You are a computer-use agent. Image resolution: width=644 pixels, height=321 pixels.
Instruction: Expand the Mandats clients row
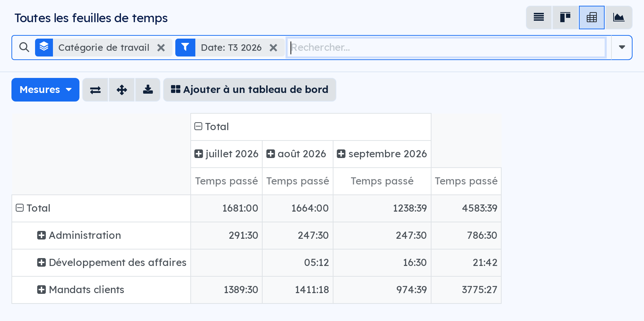pos(101,290)
